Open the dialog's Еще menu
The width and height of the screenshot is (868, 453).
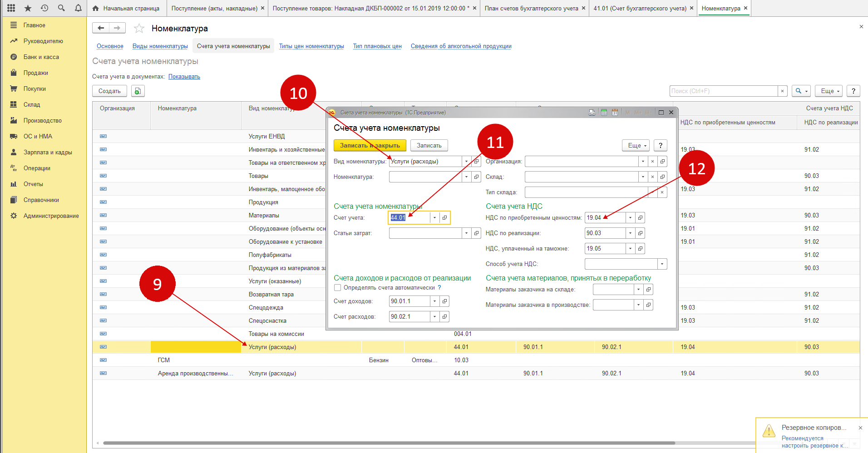[x=636, y=146]
